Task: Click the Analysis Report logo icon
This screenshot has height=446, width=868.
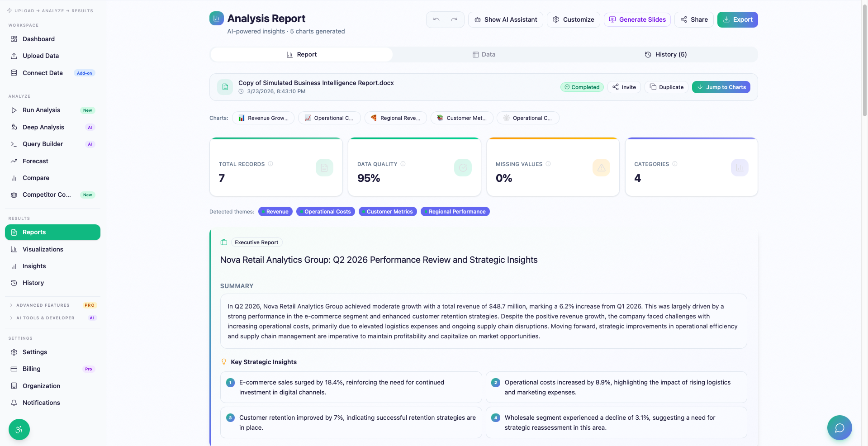Action: [x=217, y=19]
